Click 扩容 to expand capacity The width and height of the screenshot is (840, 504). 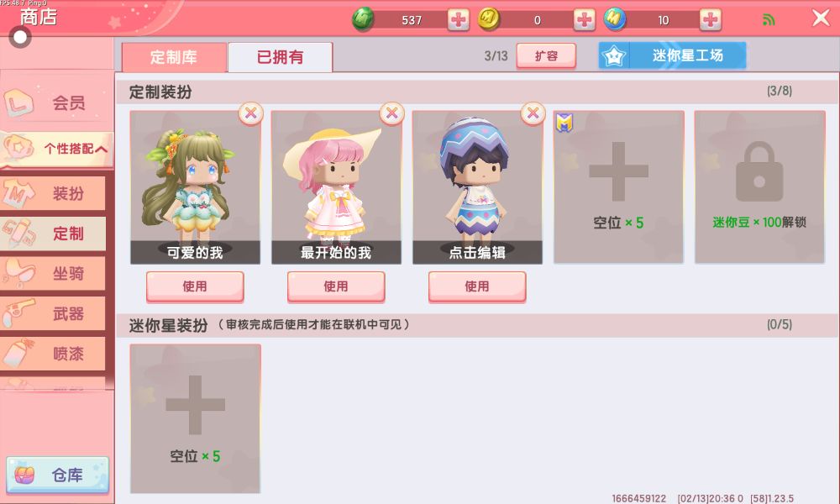click(x=546, y=55)
